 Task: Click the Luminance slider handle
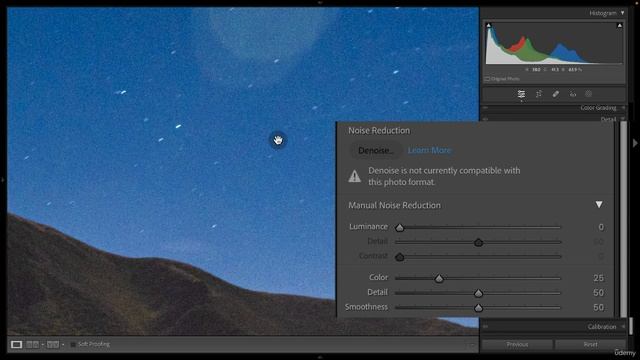pos(400,228)
